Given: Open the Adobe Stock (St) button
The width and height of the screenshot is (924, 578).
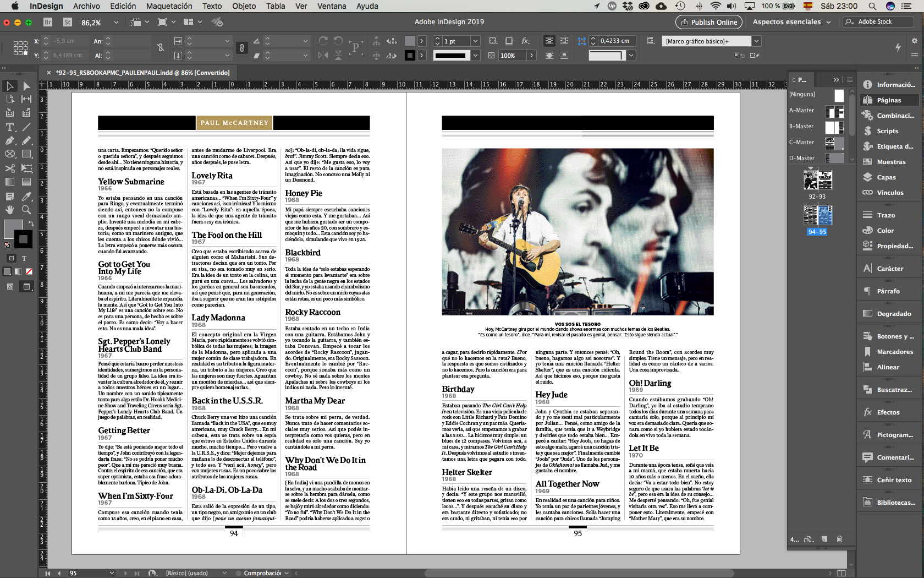Looking at the screenshot, I should pos(68,23).
